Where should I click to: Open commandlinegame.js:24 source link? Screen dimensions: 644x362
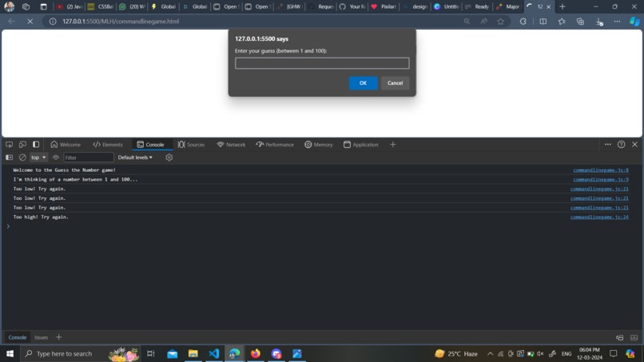coord(599,217)
